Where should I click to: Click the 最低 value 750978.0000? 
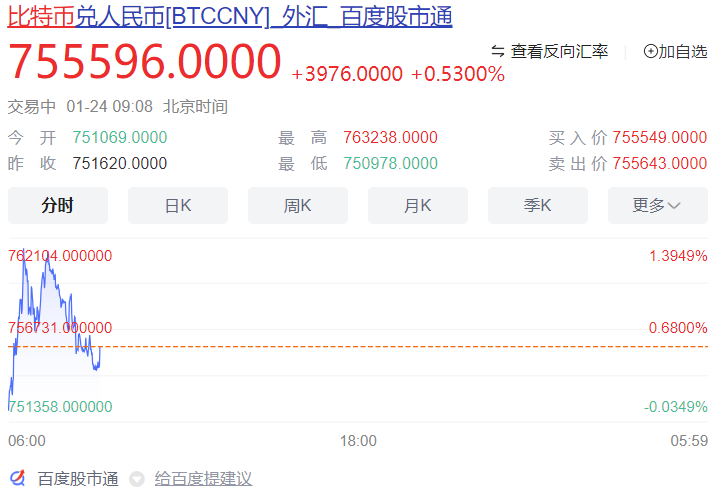390,163
